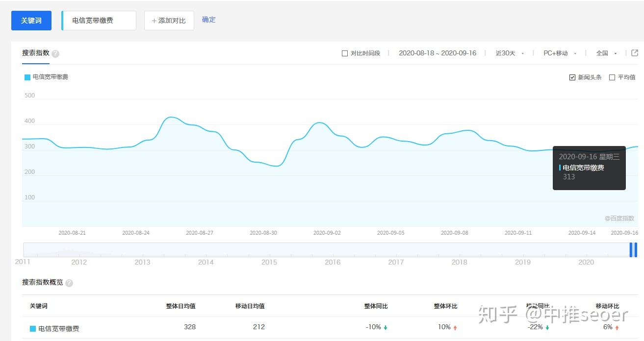Click the 500 y-axis label
The image size is (644, 341).
pyautogui.click(x=29, y=96)
